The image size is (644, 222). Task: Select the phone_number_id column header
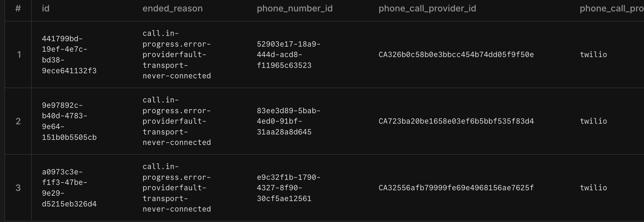pyautogui.click(x=294, y=9)
